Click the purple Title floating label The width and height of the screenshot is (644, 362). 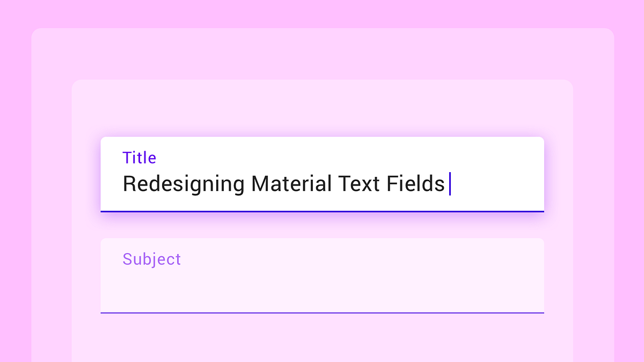pos(139,157)
